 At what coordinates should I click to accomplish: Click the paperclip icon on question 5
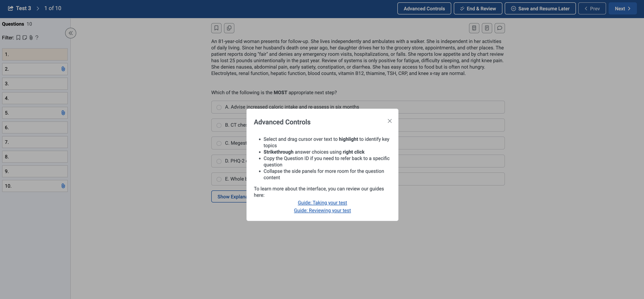[63, 113]
